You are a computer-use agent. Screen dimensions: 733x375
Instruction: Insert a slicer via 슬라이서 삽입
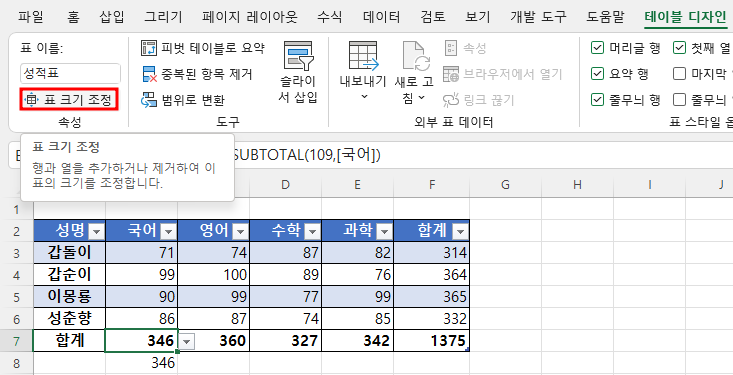298,72
